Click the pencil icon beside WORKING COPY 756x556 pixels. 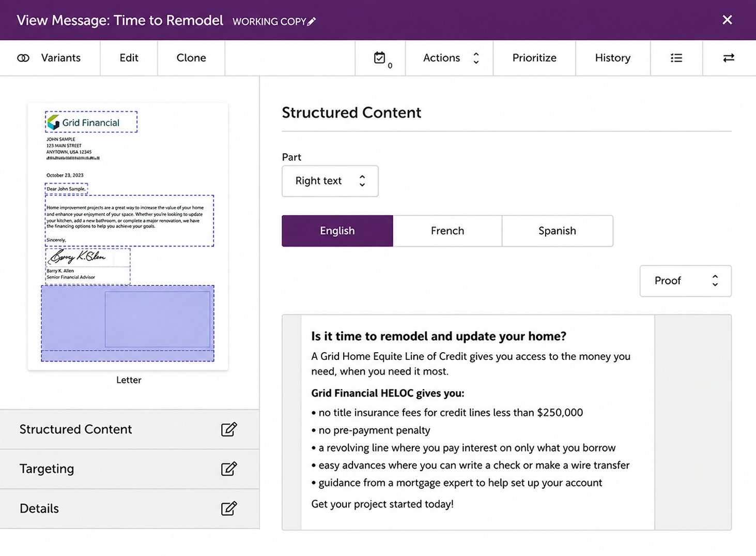[x=311, y=22]
